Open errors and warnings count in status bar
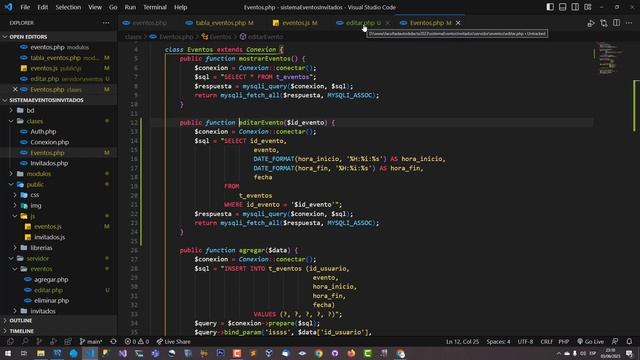 point(137,342)
